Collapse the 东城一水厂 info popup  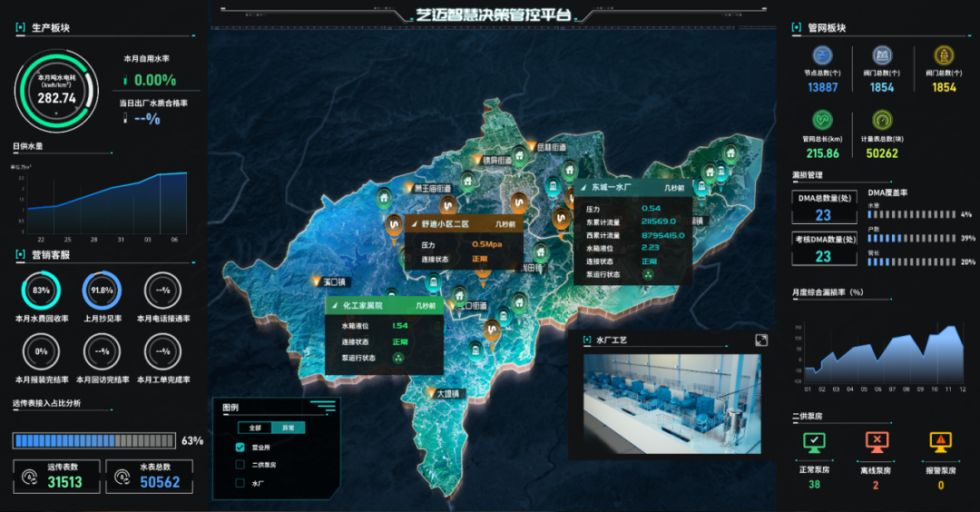click(x=583, y=188)
